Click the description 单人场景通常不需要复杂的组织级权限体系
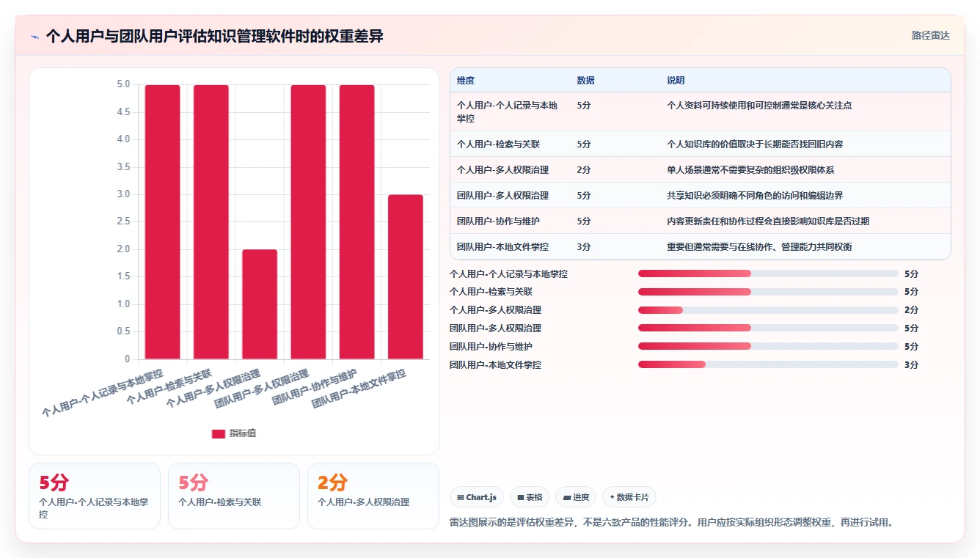The image size is (980, 558). pyautogui.click(x=750, y=170)
